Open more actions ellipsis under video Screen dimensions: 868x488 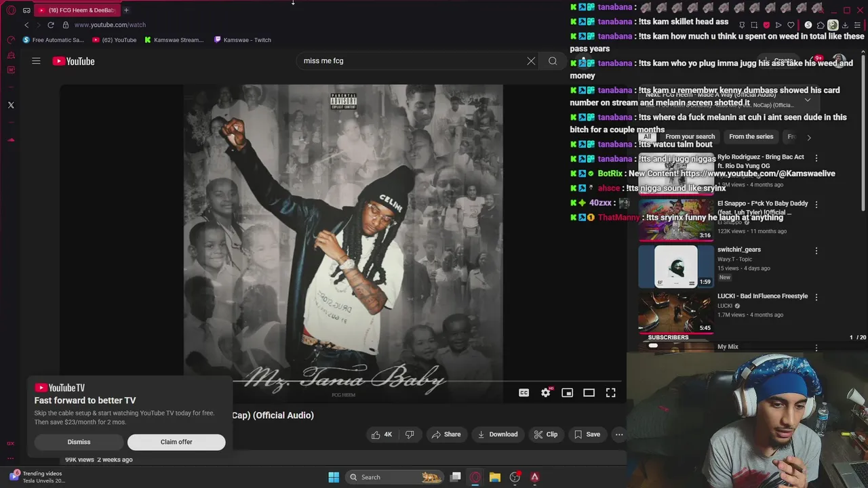pos(618,434)
